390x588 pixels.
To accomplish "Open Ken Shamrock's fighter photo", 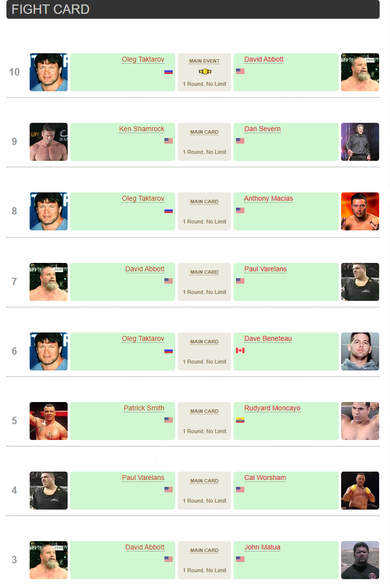I will pyautogui.click(x=48, y=142).
